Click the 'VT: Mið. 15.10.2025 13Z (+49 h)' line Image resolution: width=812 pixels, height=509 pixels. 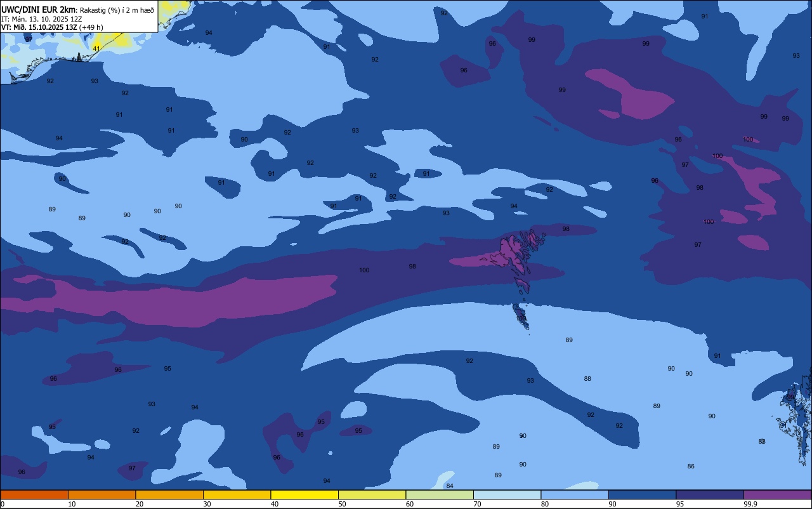[x=52, y=27]
